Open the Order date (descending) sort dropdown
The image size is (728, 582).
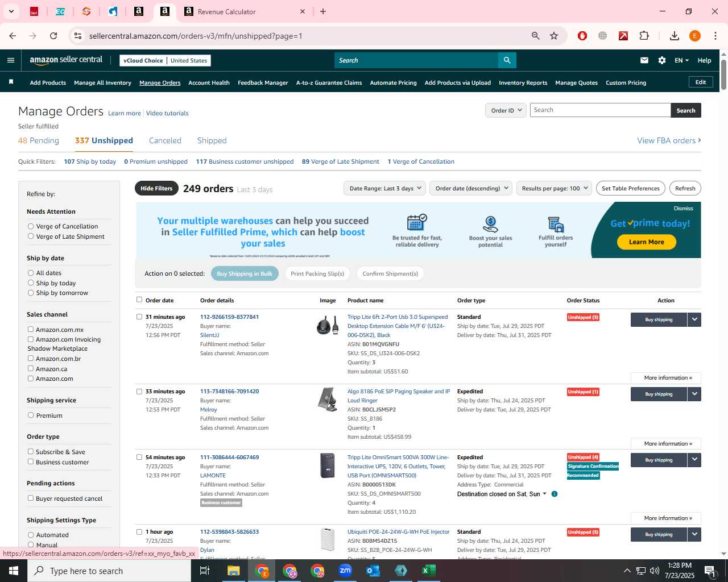point(471,188)
